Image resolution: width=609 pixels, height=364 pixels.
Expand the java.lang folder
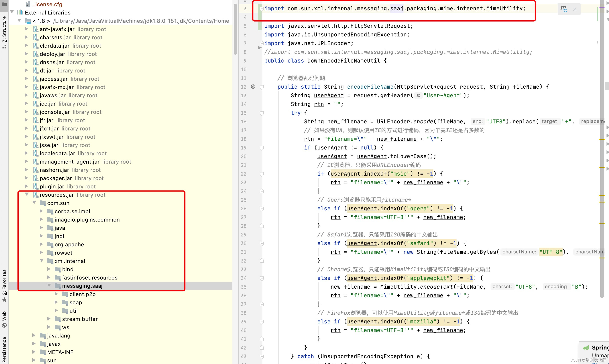34,335
